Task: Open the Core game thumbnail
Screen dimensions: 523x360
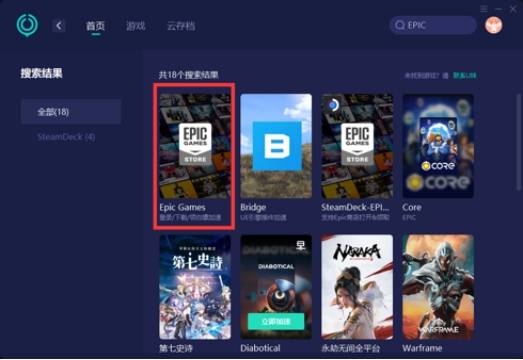Action: [x=438, y=146]
